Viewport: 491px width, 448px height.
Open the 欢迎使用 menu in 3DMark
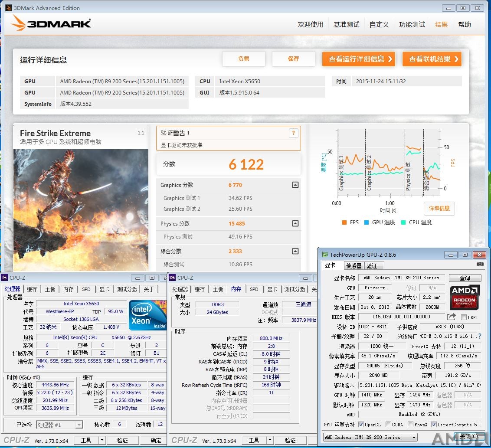[x=310, y=24]
